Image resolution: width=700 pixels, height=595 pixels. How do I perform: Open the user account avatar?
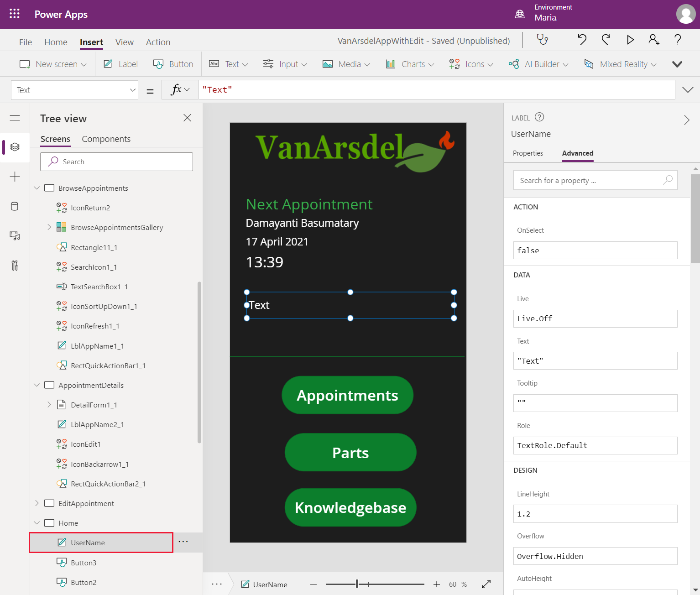point(685,14)
